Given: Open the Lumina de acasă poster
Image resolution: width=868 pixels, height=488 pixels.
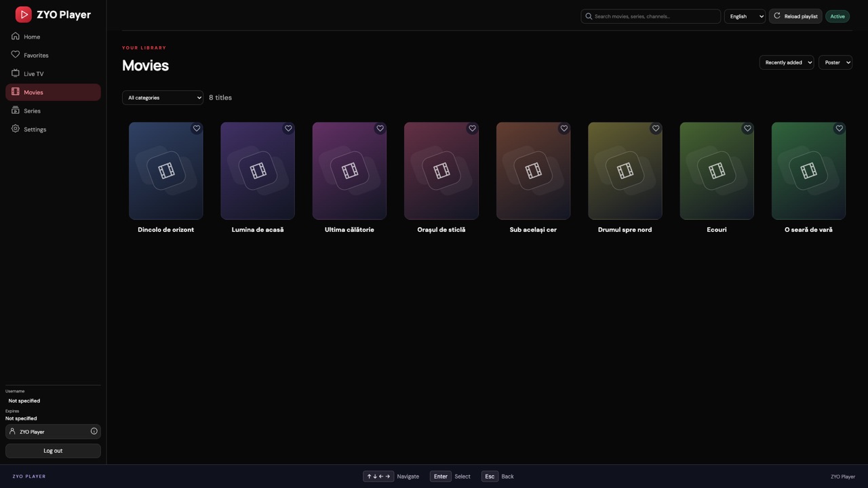Looking at the screenshot, I should coord(258,171).
